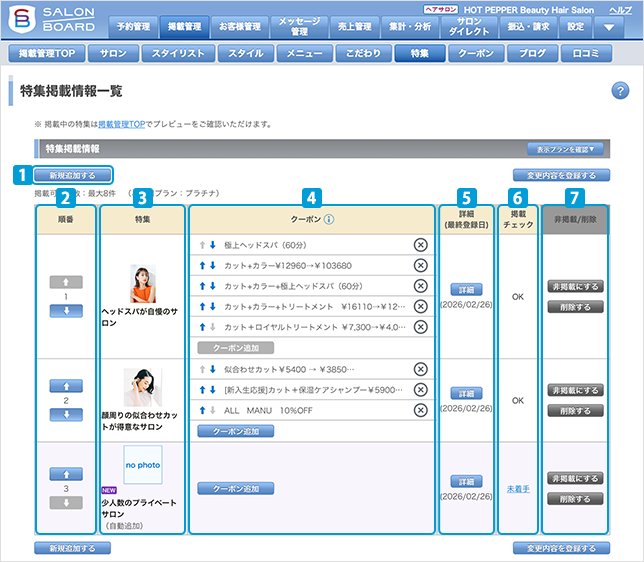The width and height of the screenshot is (644, 562).
Task: Switch to the スタイリスト sub-tab
Action: [x=178, y=53]
